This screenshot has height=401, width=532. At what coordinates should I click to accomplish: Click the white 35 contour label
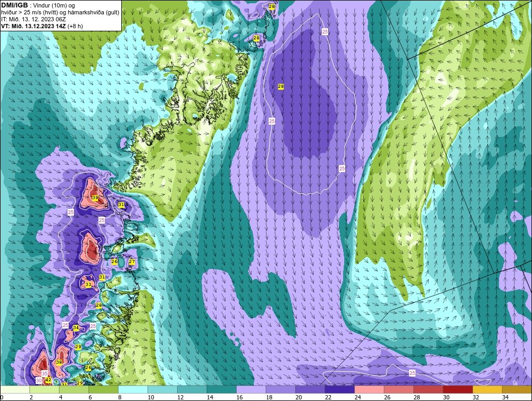[x=45, y=373]
